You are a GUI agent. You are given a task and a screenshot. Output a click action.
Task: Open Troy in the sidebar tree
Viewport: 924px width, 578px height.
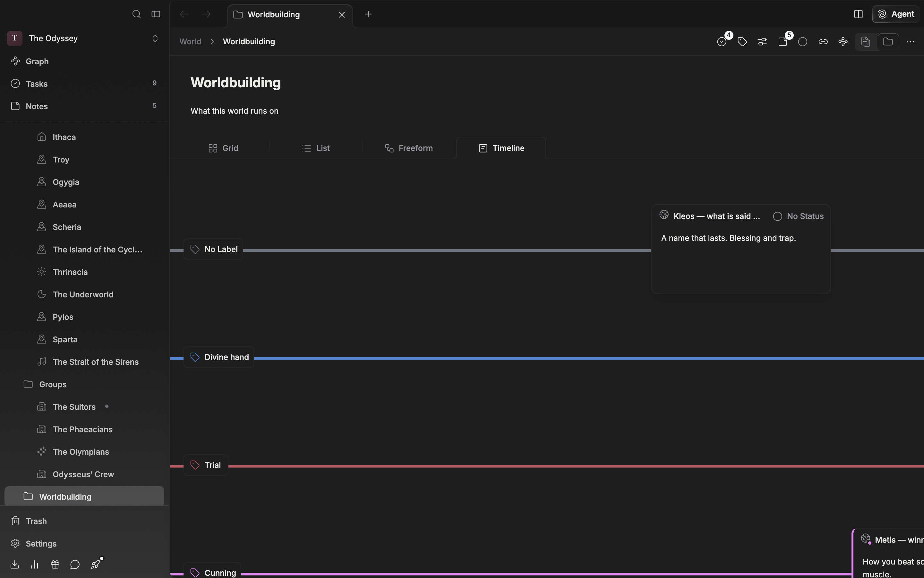pos(84,159)
